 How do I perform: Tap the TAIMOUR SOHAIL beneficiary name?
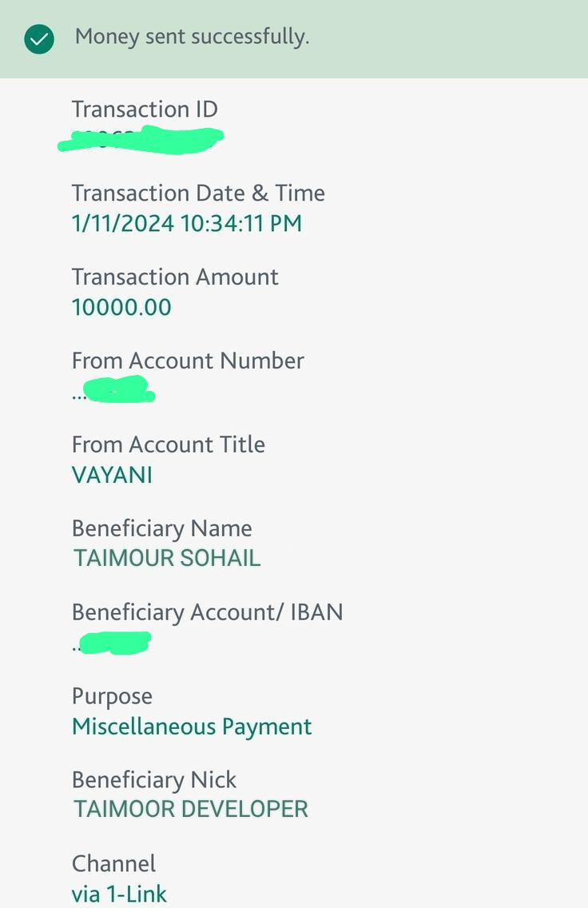point(167,558)
